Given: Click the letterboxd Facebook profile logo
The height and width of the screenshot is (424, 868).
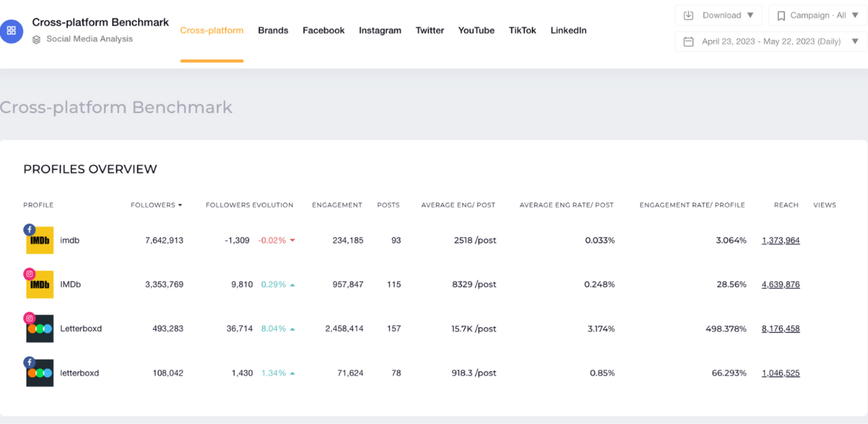Looking at the screenshot, I should (39, 373).
